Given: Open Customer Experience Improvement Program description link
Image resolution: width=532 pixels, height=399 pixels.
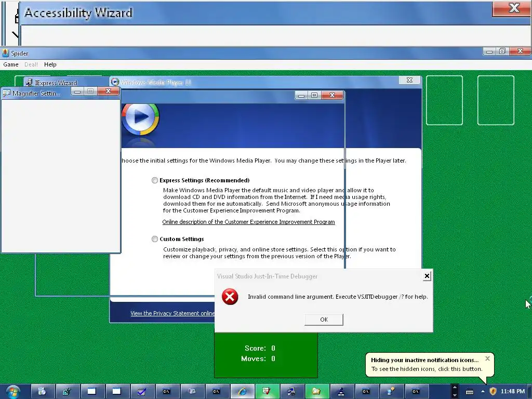Looking at the screenshot, I should tap(248, 222).
